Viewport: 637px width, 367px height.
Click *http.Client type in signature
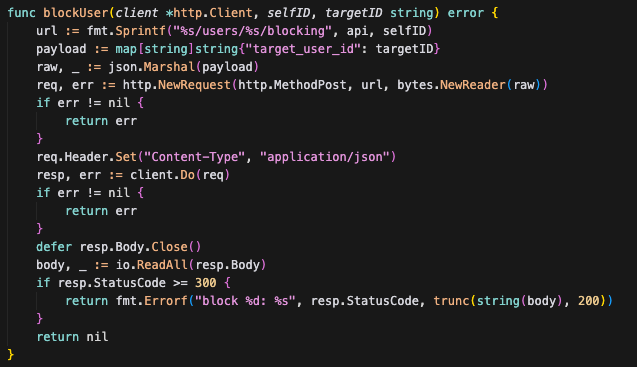coord(209,13)
